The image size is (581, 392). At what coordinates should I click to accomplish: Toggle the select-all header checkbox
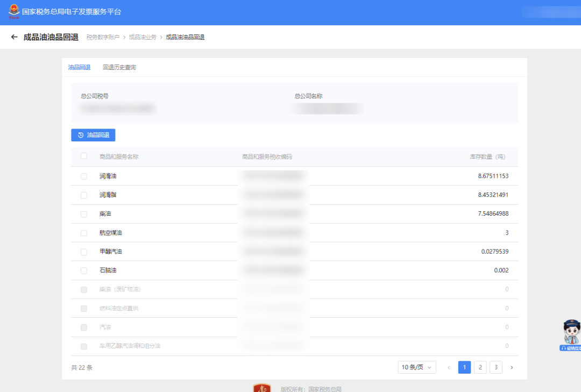tap(84, 156)
